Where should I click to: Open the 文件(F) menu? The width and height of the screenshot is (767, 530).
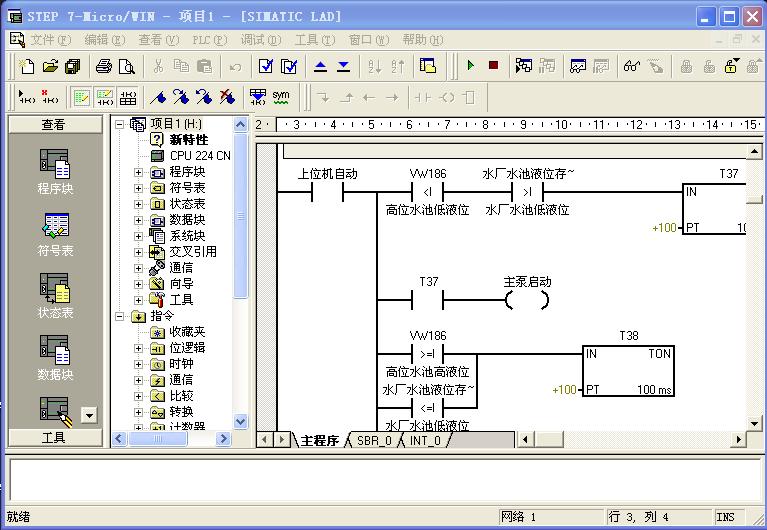click(51, 40)
